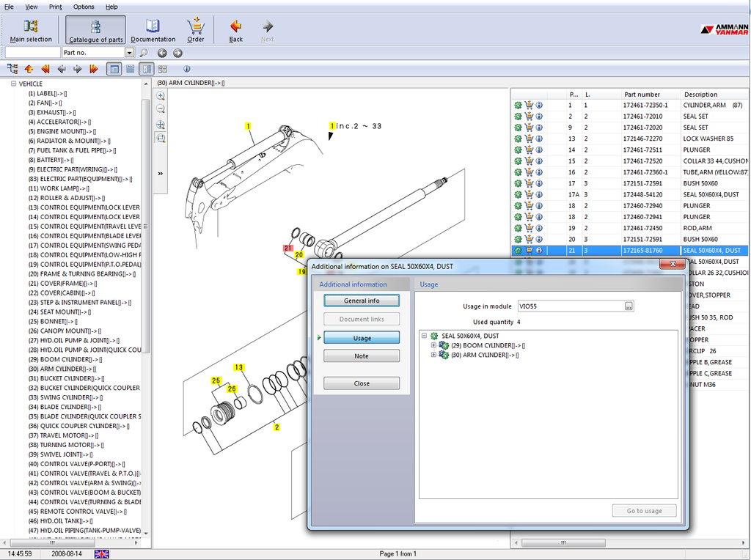Open the Options menu

(x=84, y=7)
